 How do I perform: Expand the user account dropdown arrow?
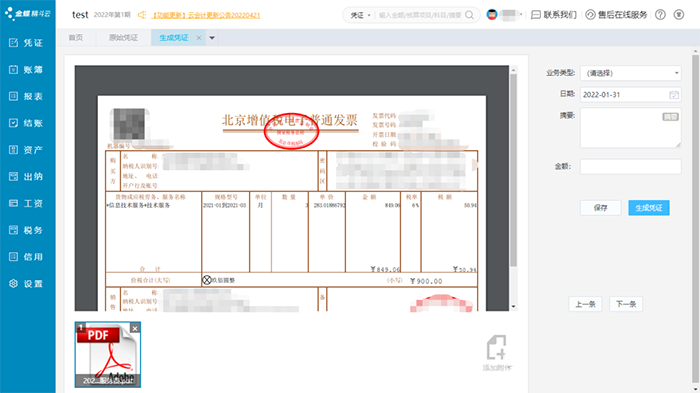[521, 15]
